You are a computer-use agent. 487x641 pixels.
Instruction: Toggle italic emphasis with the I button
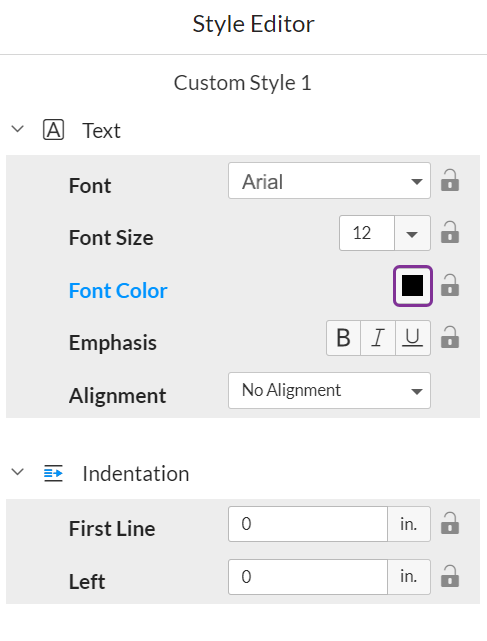click(378, 338)
